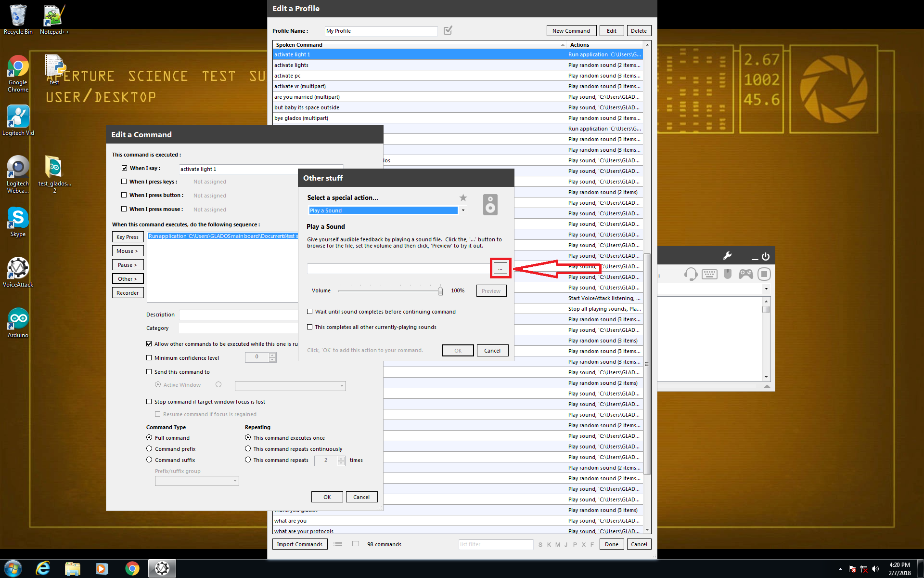Screen dimensions: 924x578
Task: Toggle When I press keys checkbox
Action: (x=124, y=182)
